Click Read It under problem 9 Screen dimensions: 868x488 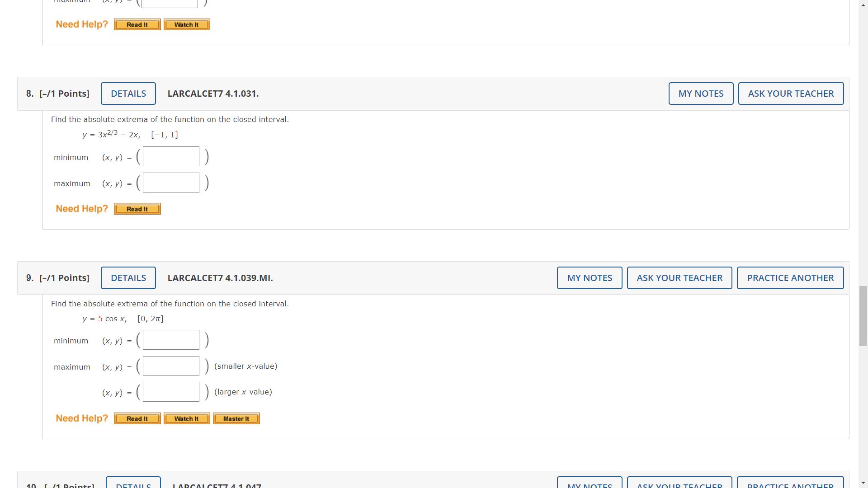pos(137,418)
